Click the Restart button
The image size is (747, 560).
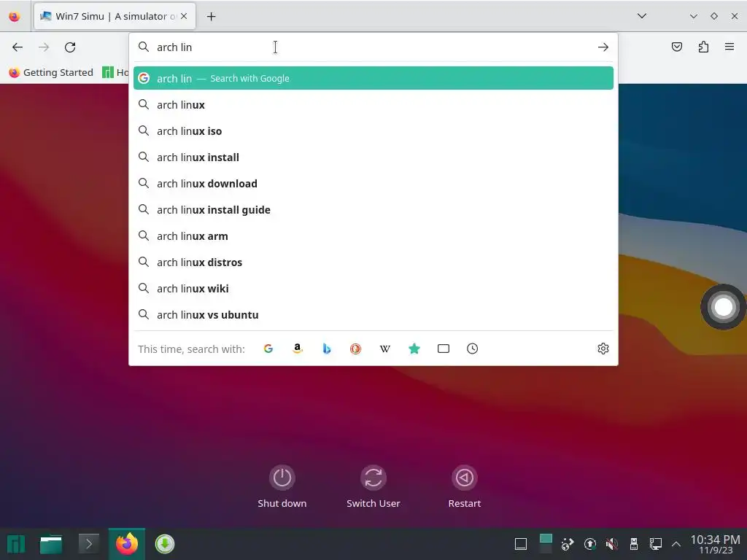click(x=465, y=486)
